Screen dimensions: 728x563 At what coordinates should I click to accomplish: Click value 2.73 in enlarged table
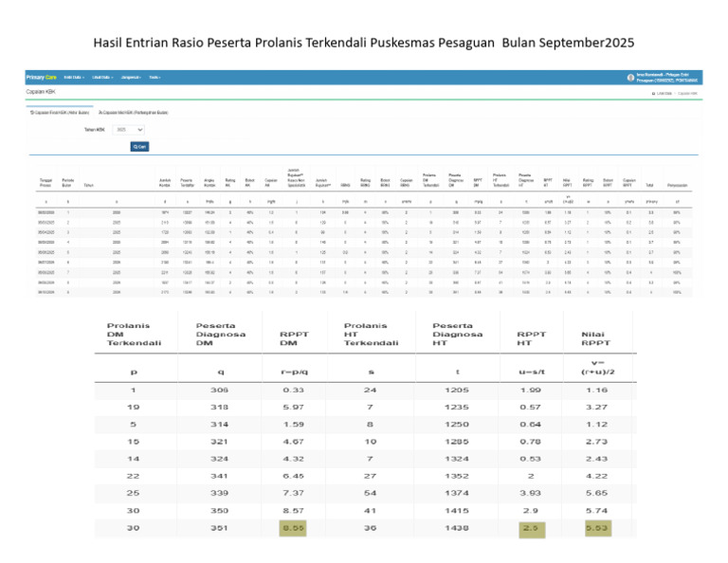[596, 442]
